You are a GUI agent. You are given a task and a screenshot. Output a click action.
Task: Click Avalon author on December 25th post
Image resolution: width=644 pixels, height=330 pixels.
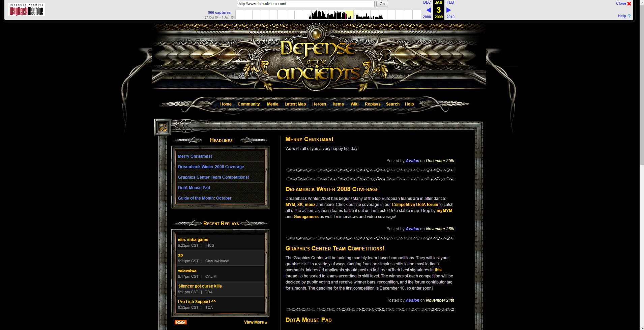point(412,161)
